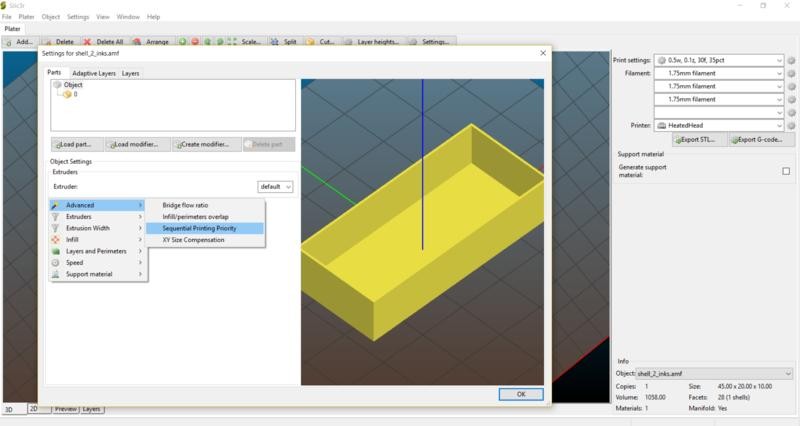Image resolution: width=800 pixels, height=426 pixels.
Task: Click the gear icon beside Print settings
Action: pyautogui.click(x=791, y=60)
